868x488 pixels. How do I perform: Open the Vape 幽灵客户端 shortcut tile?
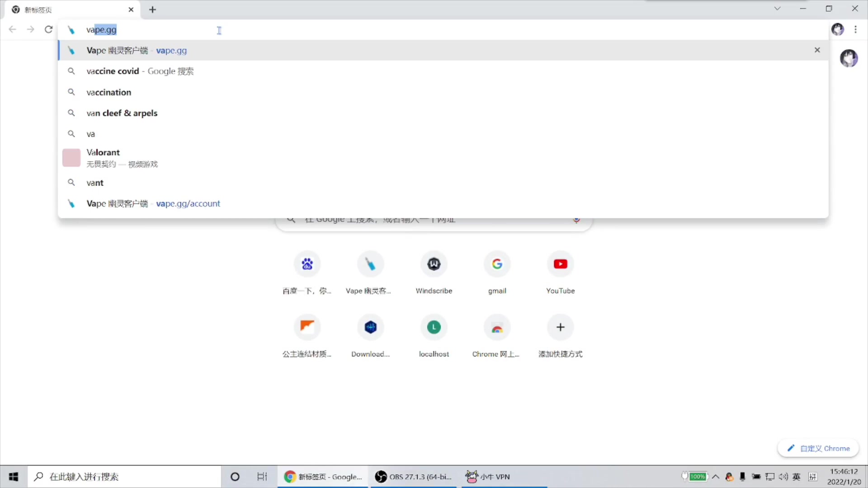coord(371,273)
